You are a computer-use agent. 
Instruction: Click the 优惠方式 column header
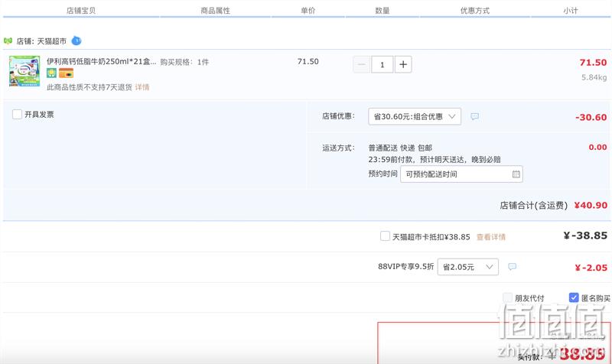(x=474, y=11)
